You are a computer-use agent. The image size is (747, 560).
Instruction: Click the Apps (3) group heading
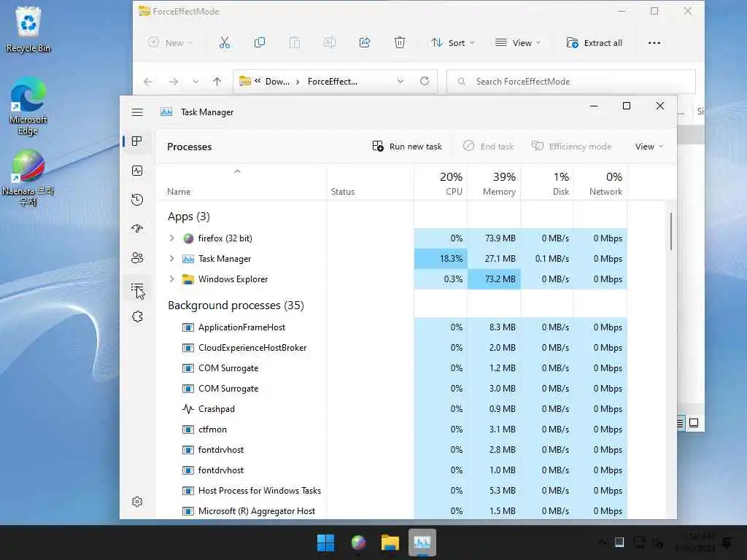189,217
